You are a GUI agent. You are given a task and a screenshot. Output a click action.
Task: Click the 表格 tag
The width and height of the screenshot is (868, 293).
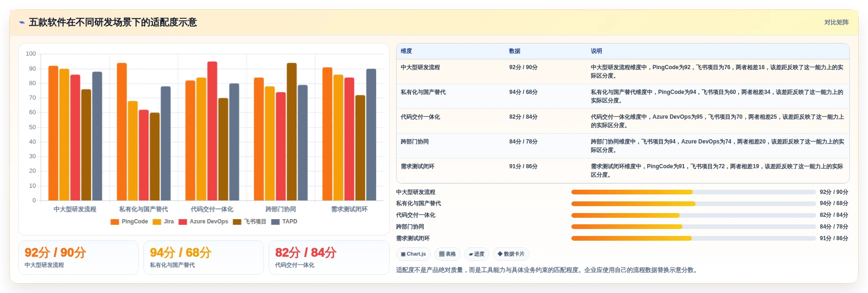pyautogui.click(x=448, y=254)
